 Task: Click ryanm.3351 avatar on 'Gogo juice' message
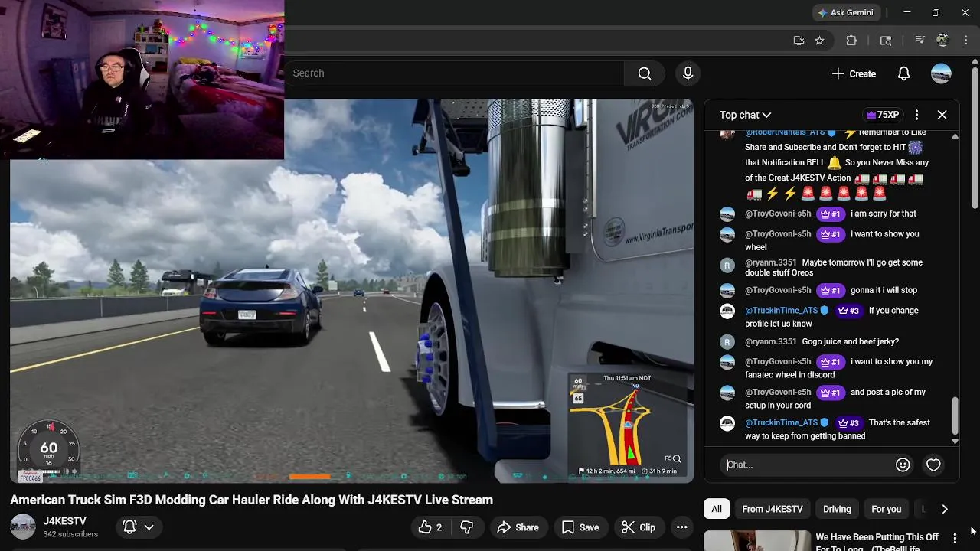727,341
